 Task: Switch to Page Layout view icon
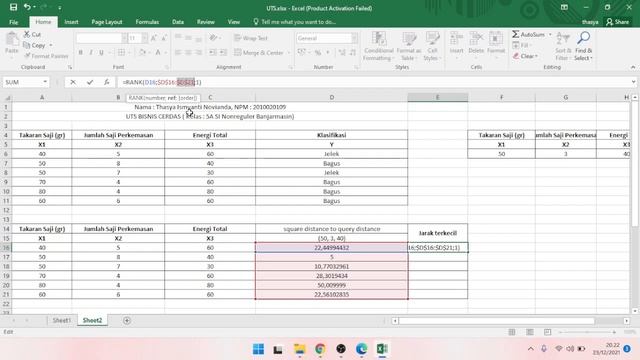coord(529,332)
